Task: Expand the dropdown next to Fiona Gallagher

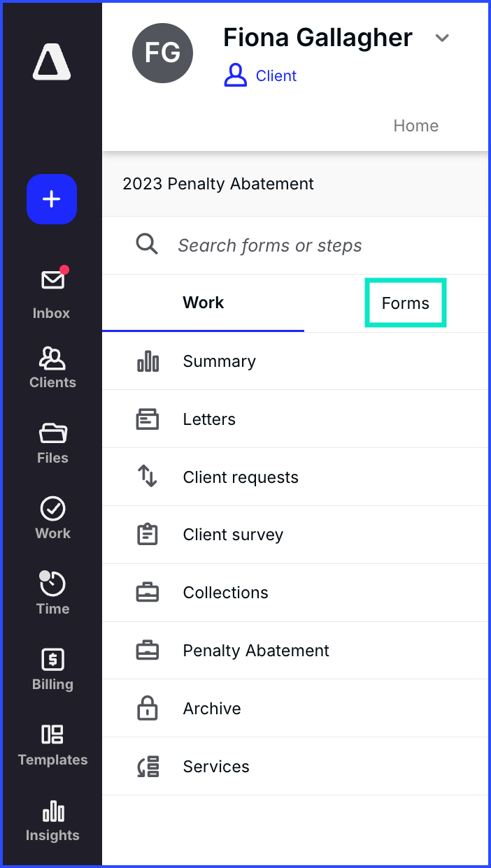Action: (x=442, y=38)
